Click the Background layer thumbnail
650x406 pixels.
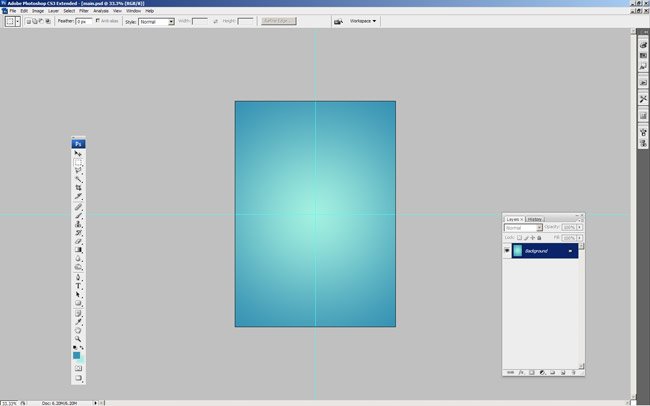(517, 250)
